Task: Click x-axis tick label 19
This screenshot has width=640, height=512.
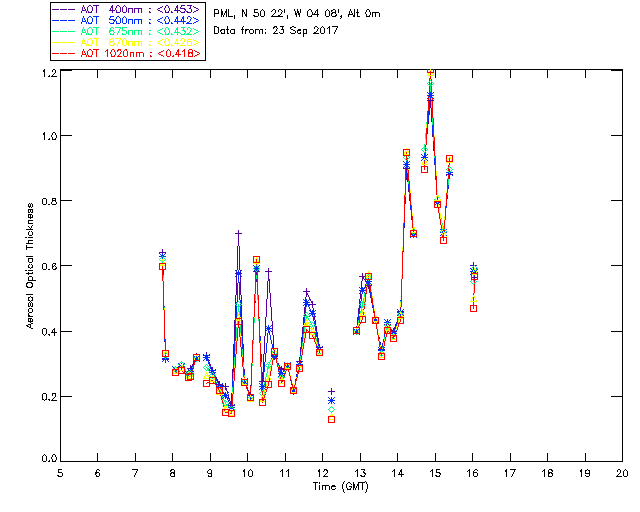Action: tap(585, 473)
